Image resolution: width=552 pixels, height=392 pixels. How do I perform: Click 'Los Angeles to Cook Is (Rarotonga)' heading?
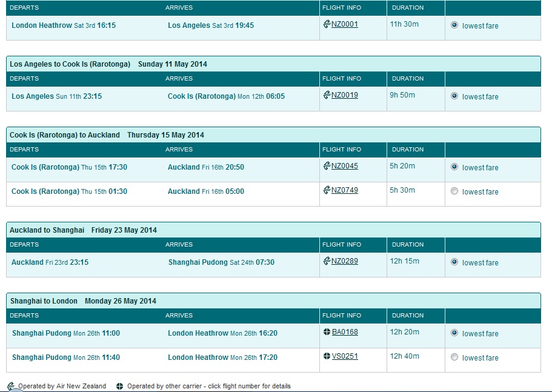click(70, 64)
